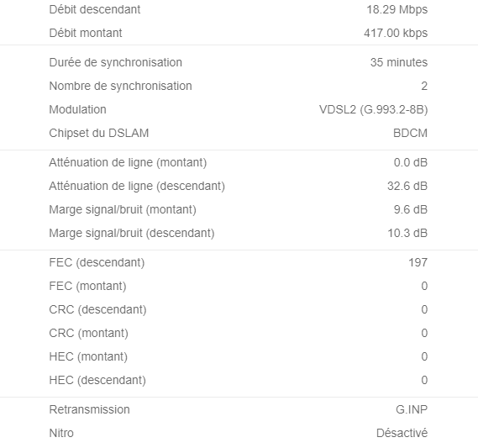Click the 32.6 dB attenuation value

coord(407,186)
